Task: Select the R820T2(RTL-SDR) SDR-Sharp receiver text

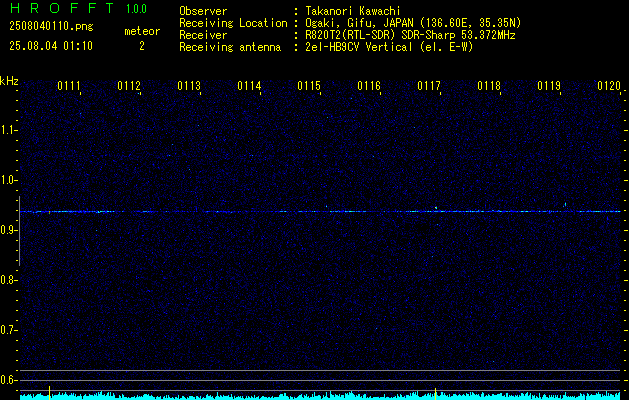Action: click(410, 35)
